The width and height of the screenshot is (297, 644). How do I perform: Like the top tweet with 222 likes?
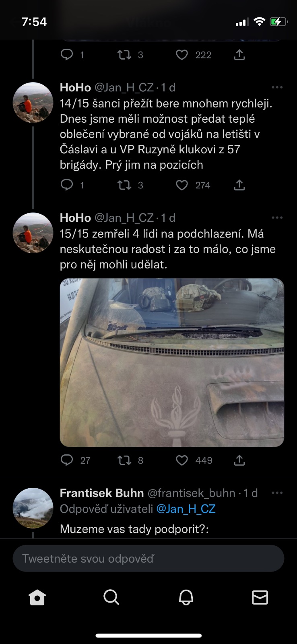pyautogui.click(x=182, y=55)
